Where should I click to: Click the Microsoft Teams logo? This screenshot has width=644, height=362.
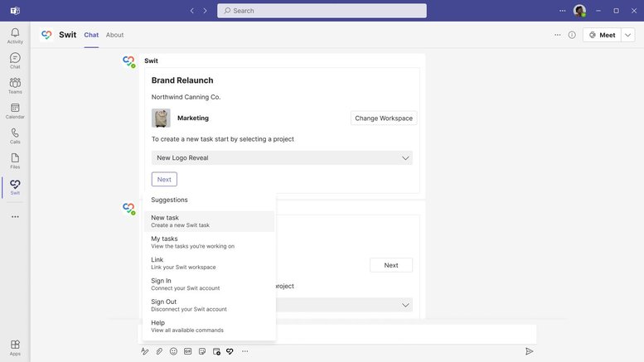pos(15,11)
